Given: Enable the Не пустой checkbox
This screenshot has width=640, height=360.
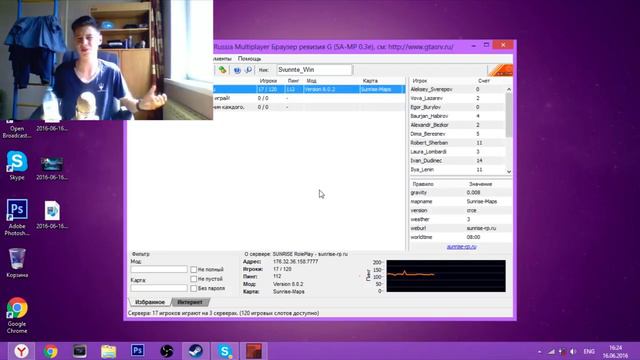Looking at the screenshot, I should 193,279.
